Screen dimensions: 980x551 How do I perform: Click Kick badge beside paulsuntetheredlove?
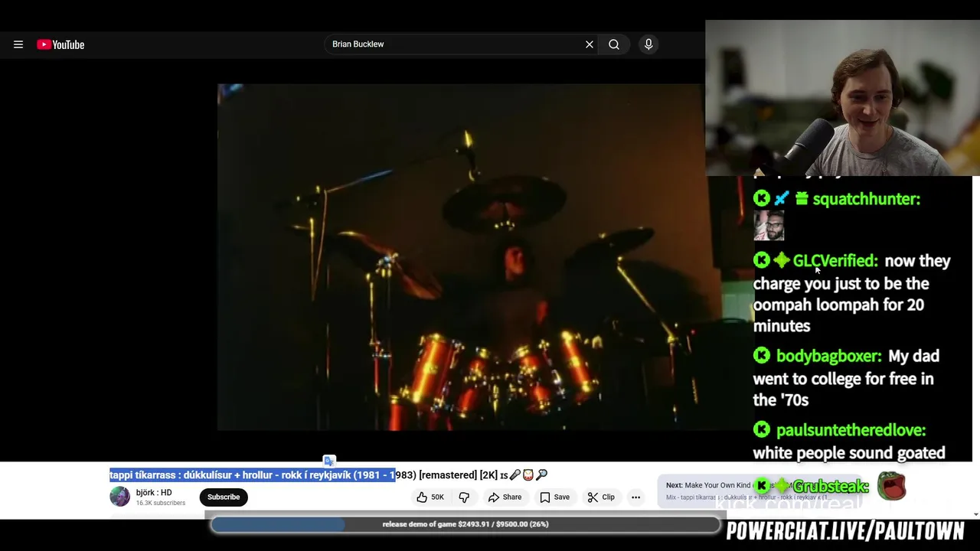pyautogui.click(x=761, y=430)
